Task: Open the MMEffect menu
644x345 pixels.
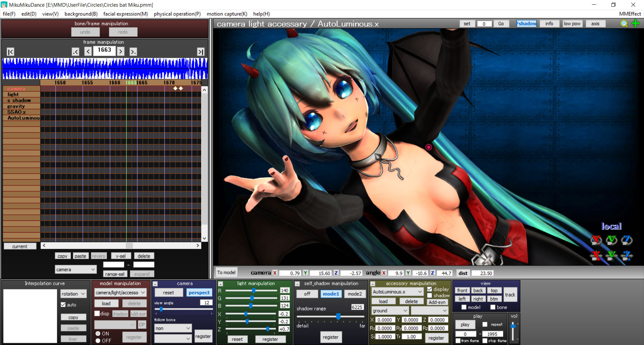Action: pyautogui.click(x=630, y=14)
